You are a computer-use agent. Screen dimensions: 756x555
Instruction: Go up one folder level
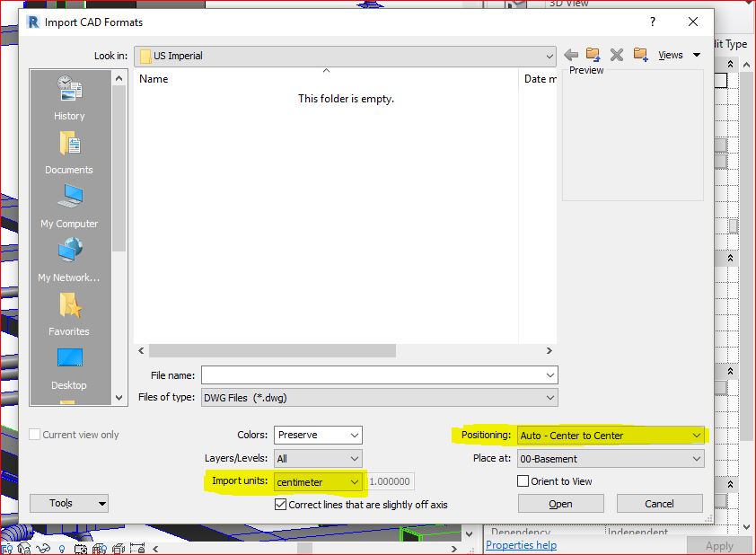[593, 55]
